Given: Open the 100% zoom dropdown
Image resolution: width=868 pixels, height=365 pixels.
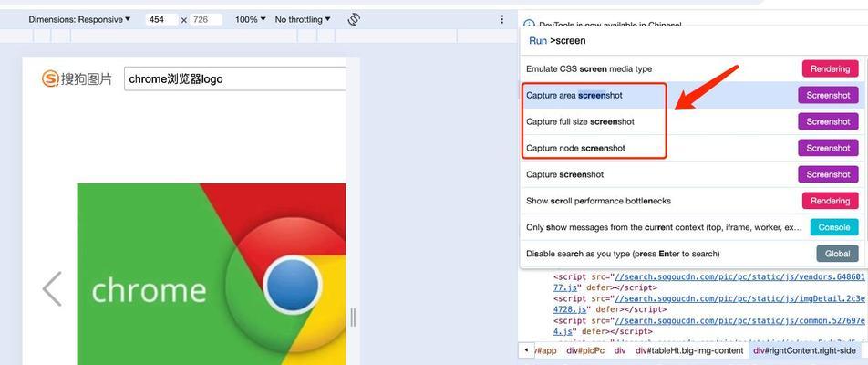Looking at the screenshot, I should 250,19.
